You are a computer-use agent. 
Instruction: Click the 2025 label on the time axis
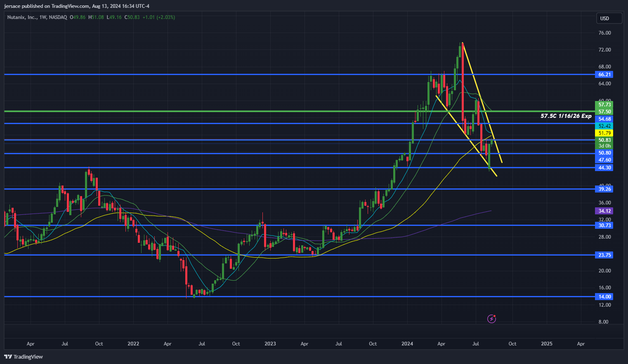pyautogui.click(x=547, y=344)
